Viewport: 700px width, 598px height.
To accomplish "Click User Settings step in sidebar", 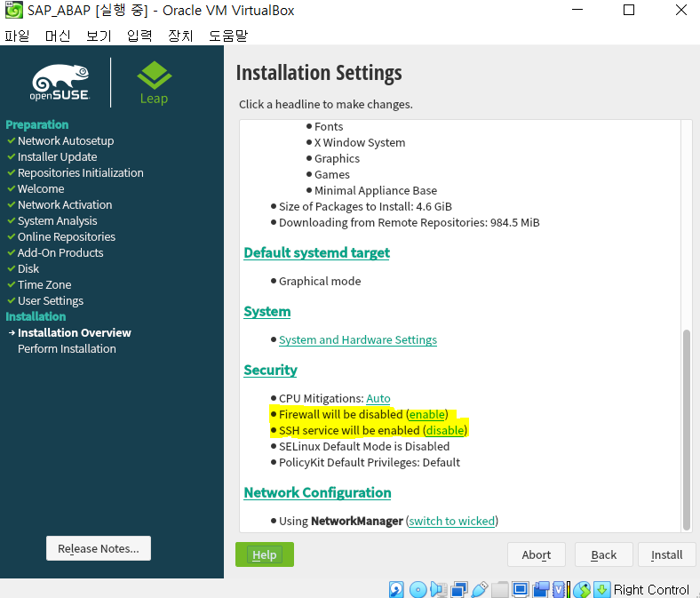I will point(51,301).
